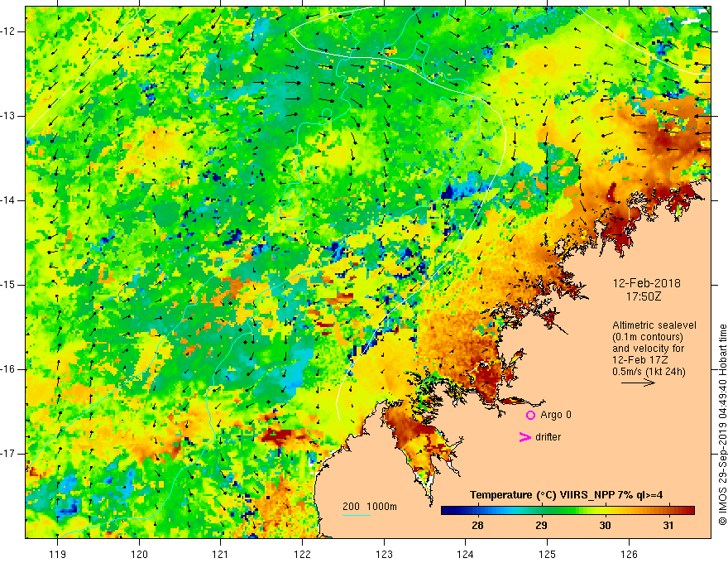This screenshot has height=563, width=728.
Task: Click latitude axis label -12
Action: click(8, 31)
